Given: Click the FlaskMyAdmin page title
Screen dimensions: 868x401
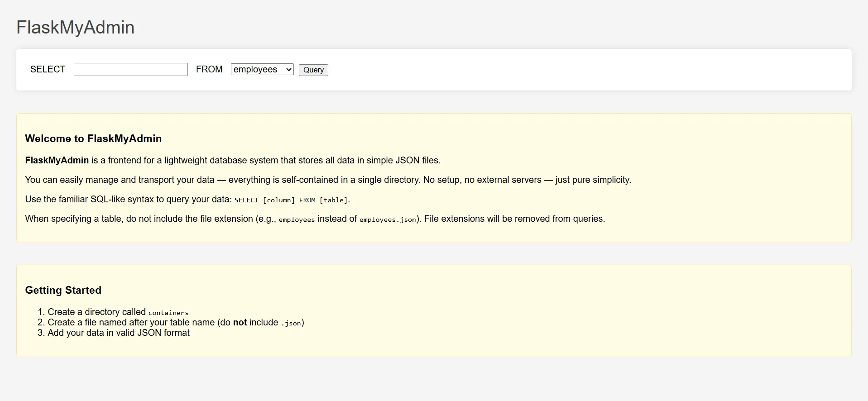Looking at the screenshot, I should coord(76,27).
